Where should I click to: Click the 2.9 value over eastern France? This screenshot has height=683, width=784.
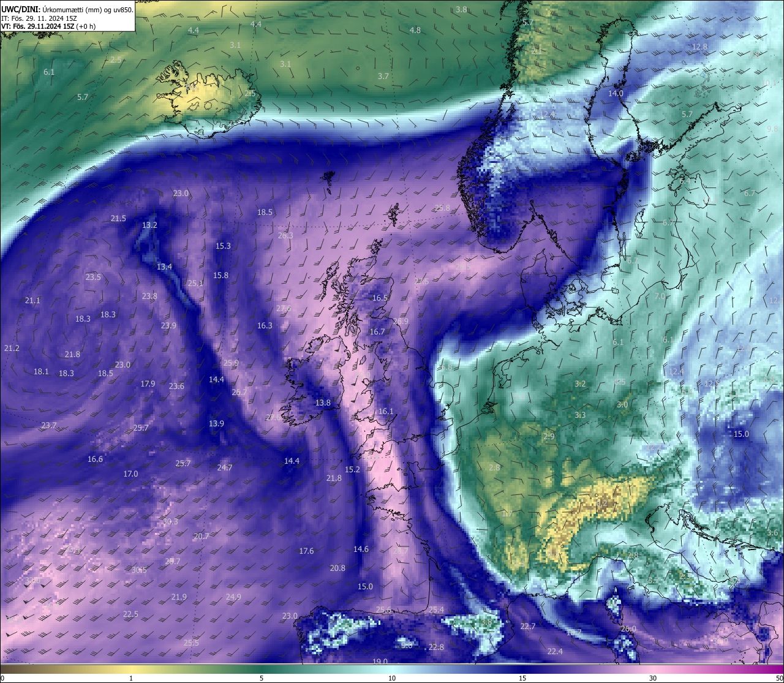(549, 436)
